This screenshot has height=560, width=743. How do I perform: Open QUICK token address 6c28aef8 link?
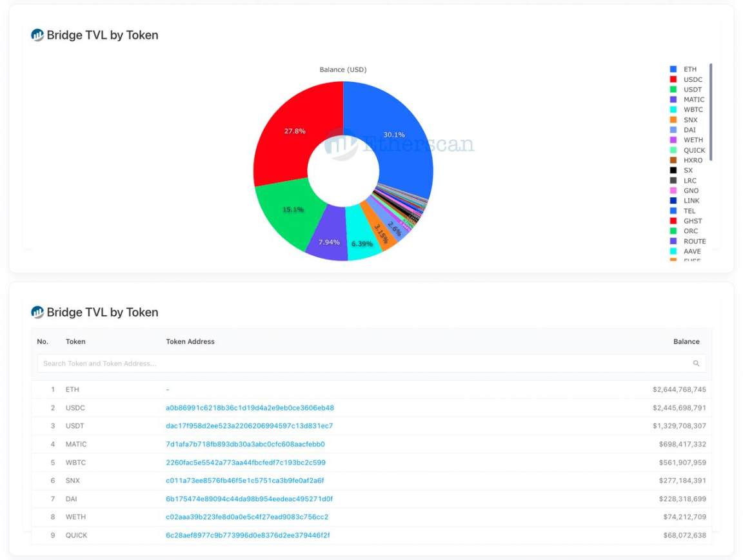(x=248, y=535)
